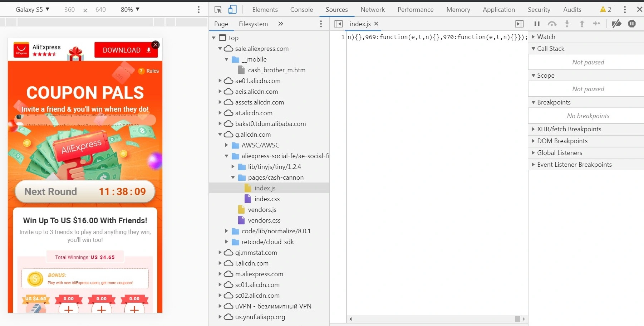The width and height of the screenshot is (644, 326).
Task: Open the Audits tab
Action: 572,10
